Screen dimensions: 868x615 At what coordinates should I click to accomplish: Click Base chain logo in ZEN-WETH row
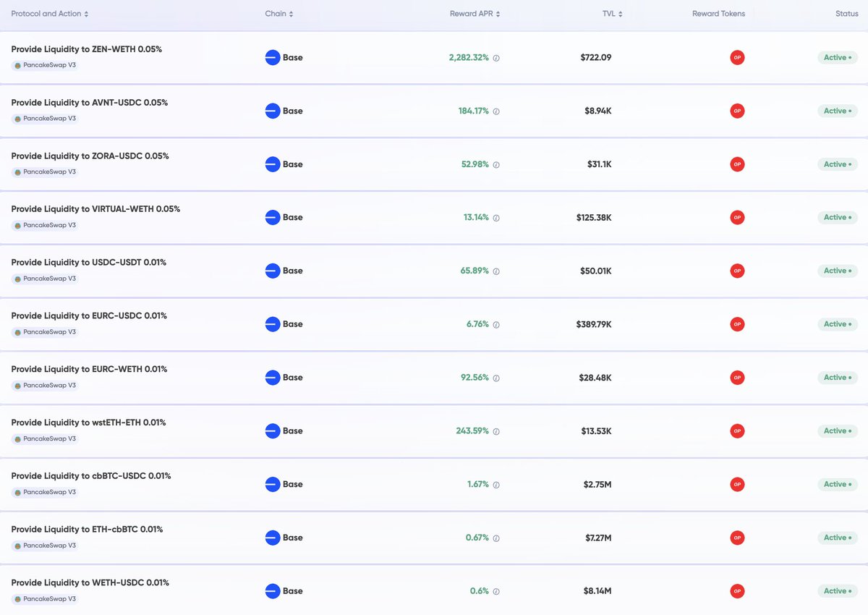[273, 57]
